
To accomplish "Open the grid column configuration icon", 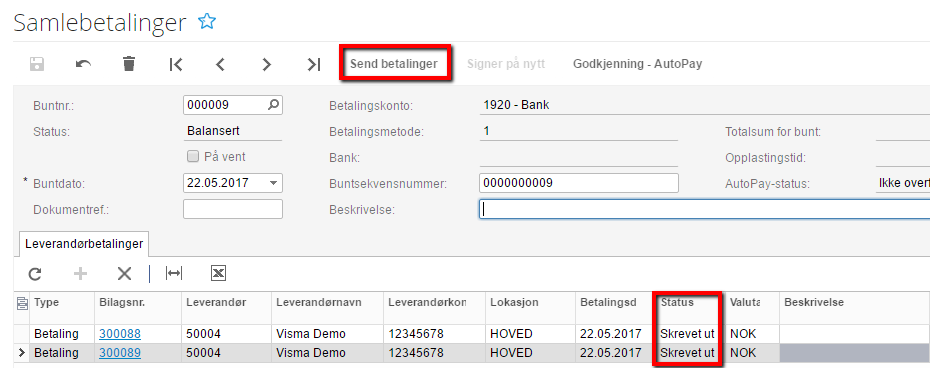I will [22, 304].
